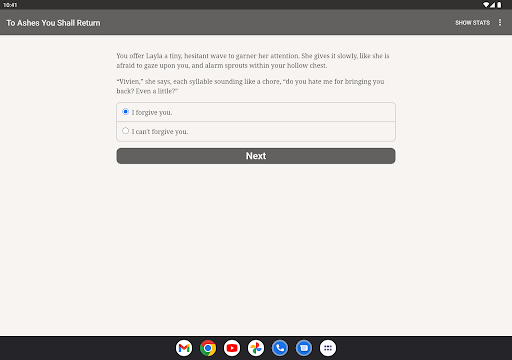Screen dimensions: 512x360
Task: Open the Messages app from the taskbar
Action: (304, 348)
